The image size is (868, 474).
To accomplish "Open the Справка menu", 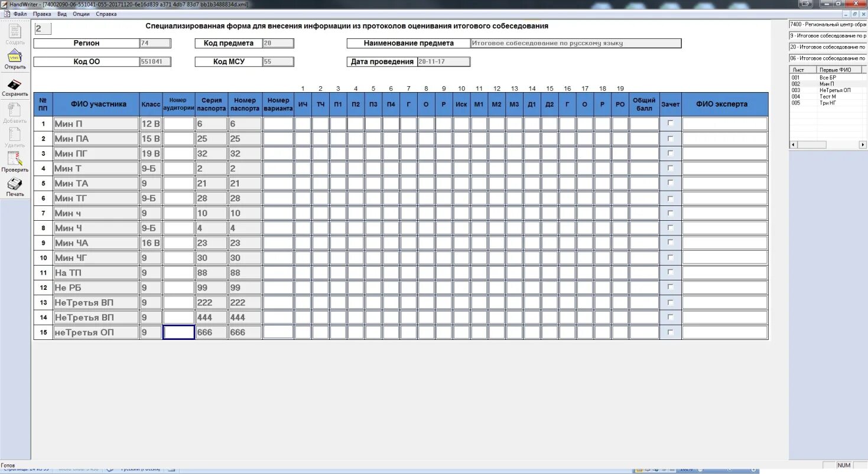I will coord(106,14).
